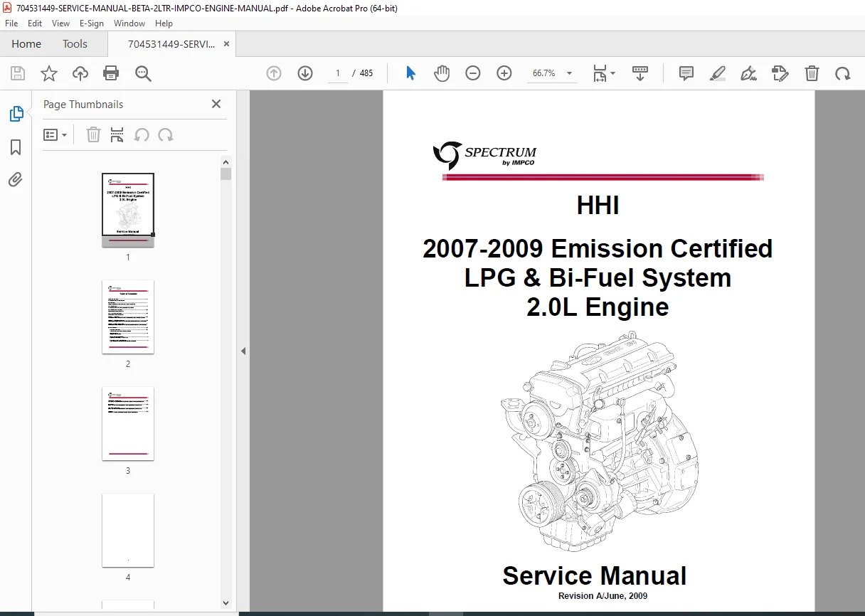Image resolution: width=865 pixels, height=616 pixels.
Task: Click the 'Revision A/June, 2009' text
Action: (x=603, y=596)
